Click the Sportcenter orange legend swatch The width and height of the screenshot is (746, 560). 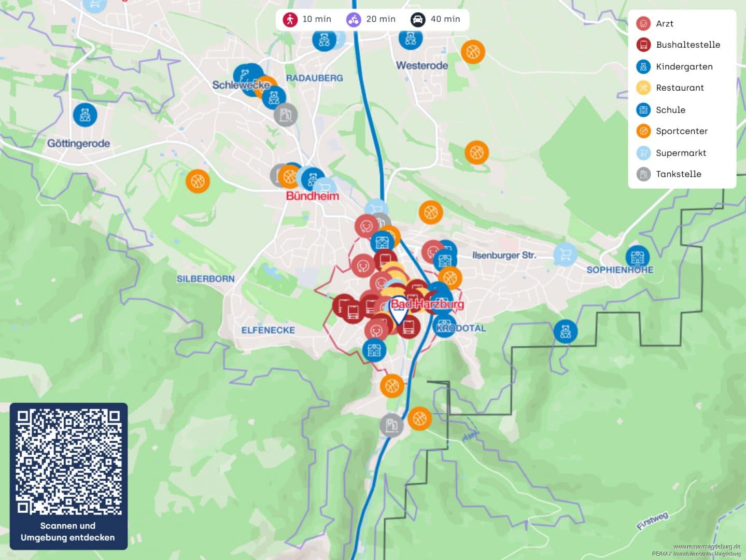point(643,131)
